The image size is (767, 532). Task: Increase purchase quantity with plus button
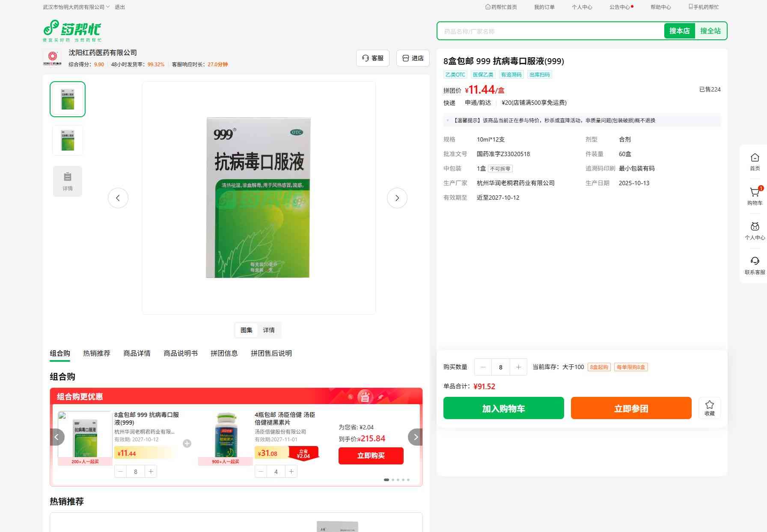tap(518, 367)
